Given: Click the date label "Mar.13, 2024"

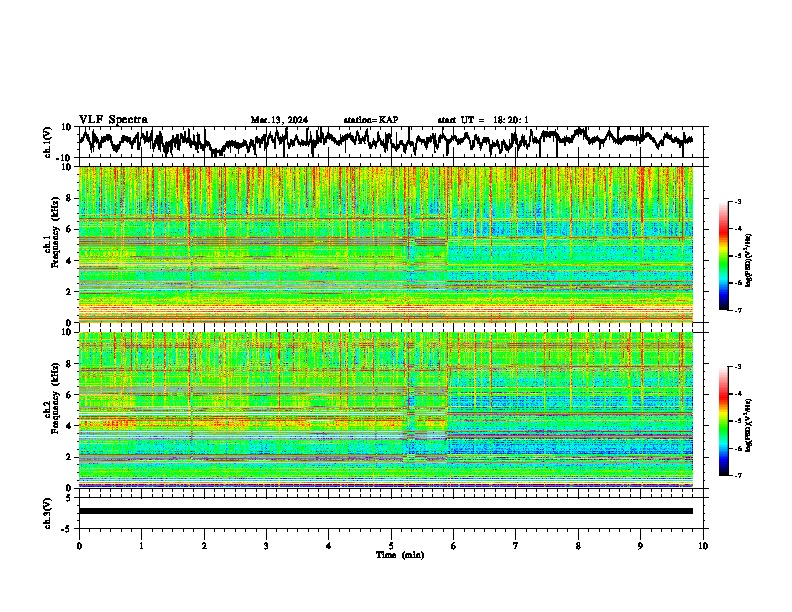Looking at the screenshot, I should pyautogui.click(x=279, y=120).
